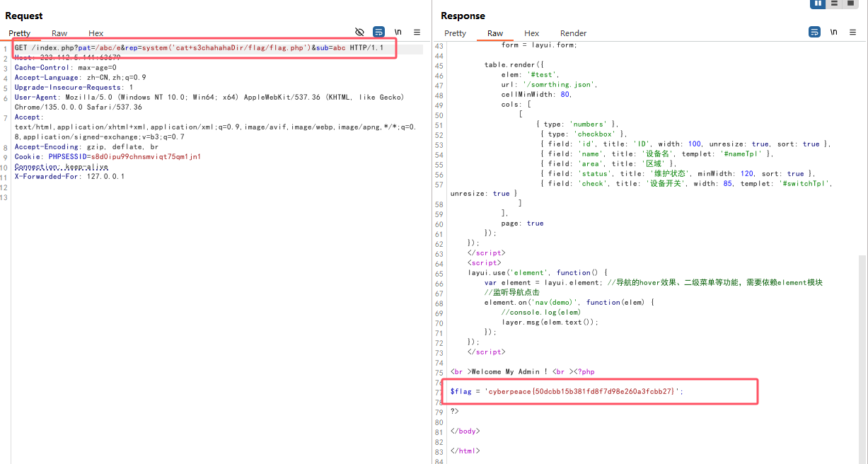Select the Request Pretty tab
Screen dimensions: 868x464
(20, 33)
